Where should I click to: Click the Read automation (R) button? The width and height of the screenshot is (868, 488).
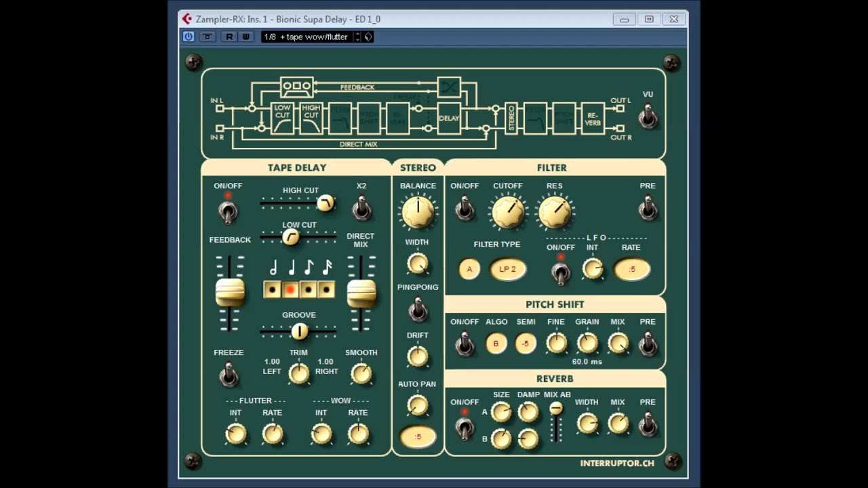click(x=230, y=37)
